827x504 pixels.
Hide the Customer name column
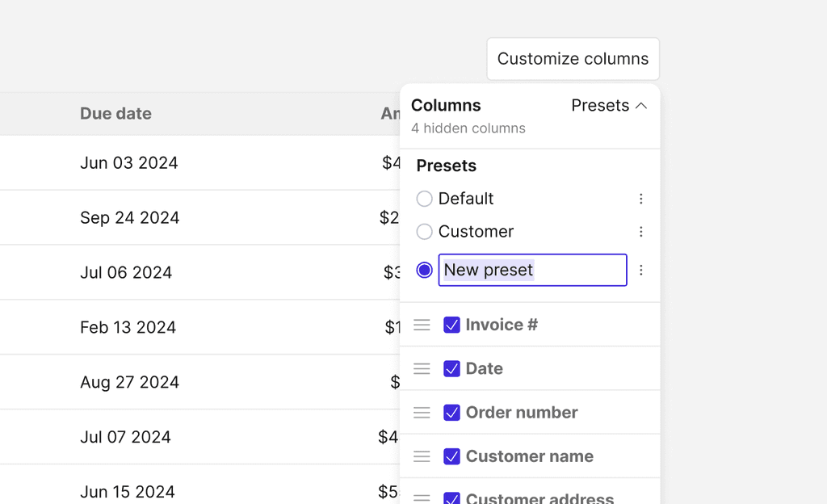coord(452,456)
